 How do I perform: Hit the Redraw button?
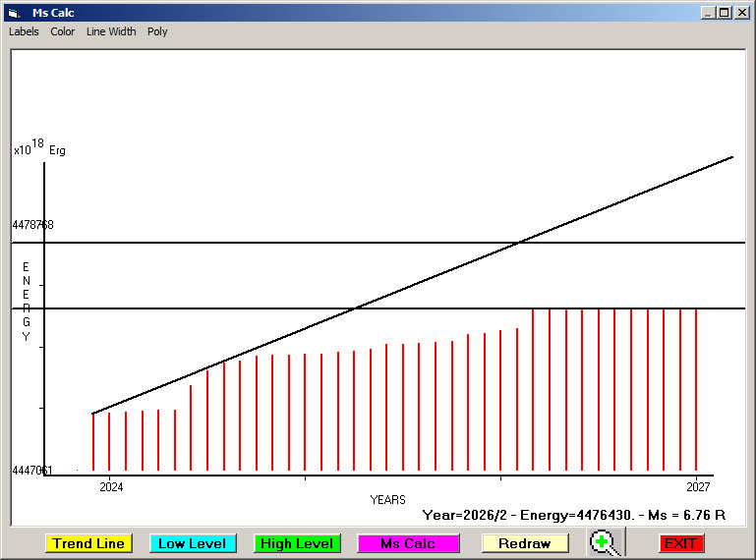[x=525, y=543]
